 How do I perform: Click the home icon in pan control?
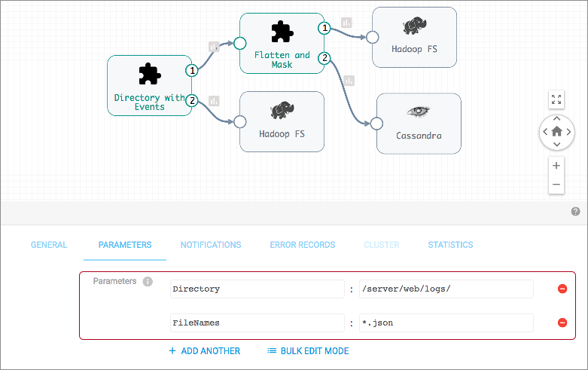click(x=556, y=132)
